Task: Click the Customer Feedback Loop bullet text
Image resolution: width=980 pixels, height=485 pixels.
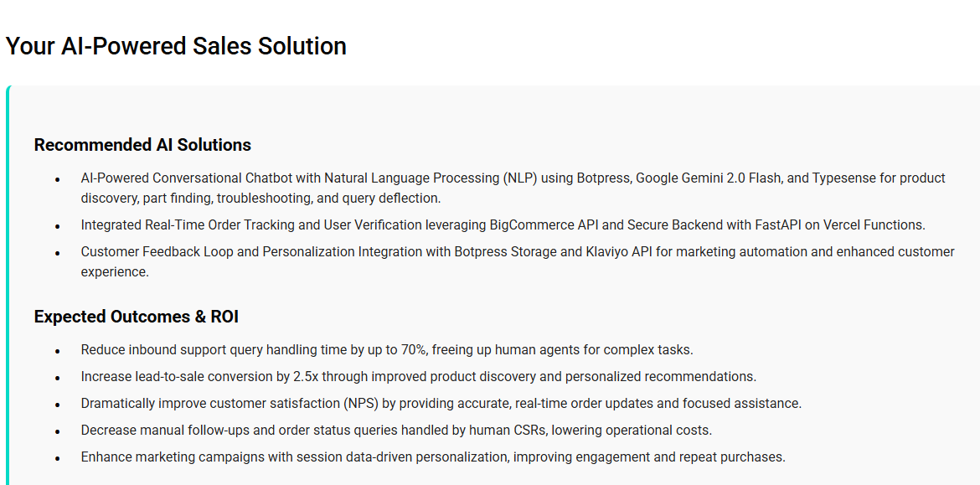Action: 518,262
